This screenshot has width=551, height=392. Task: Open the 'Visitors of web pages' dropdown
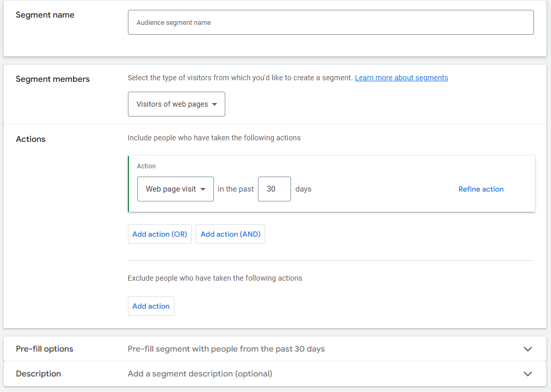pyautogui.click(x=177, y=104)
